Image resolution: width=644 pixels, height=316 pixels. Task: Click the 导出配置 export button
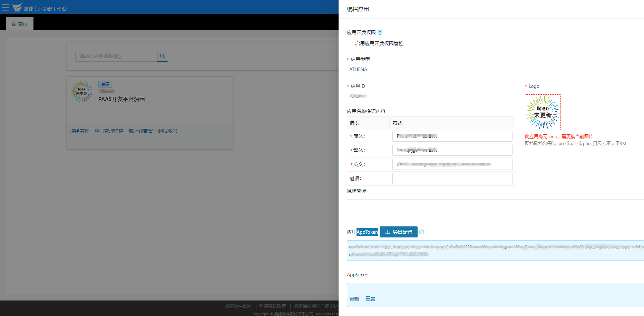point(399,232)
